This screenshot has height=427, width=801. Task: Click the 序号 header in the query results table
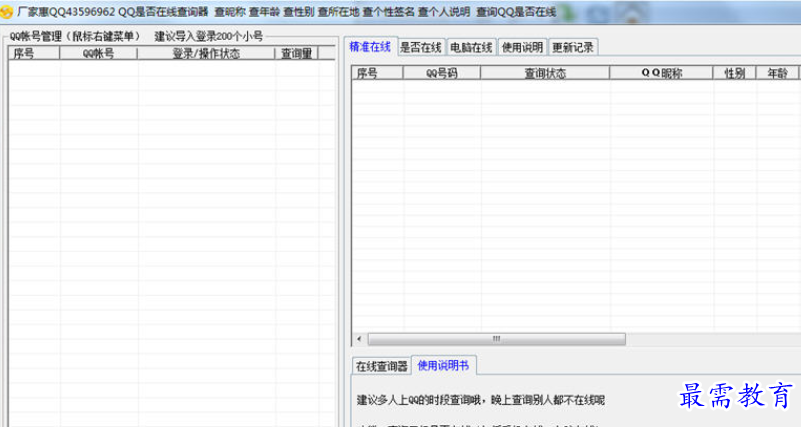coord(377,73)
